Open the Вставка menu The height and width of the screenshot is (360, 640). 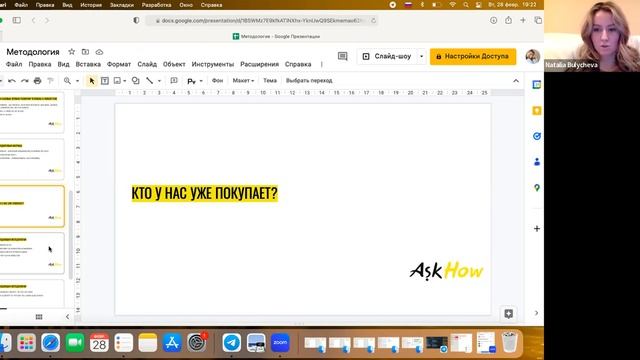point(88,64)
